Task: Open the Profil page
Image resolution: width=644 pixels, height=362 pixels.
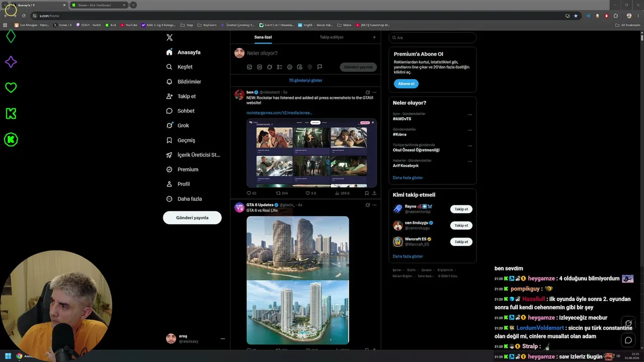Action: 178,184
